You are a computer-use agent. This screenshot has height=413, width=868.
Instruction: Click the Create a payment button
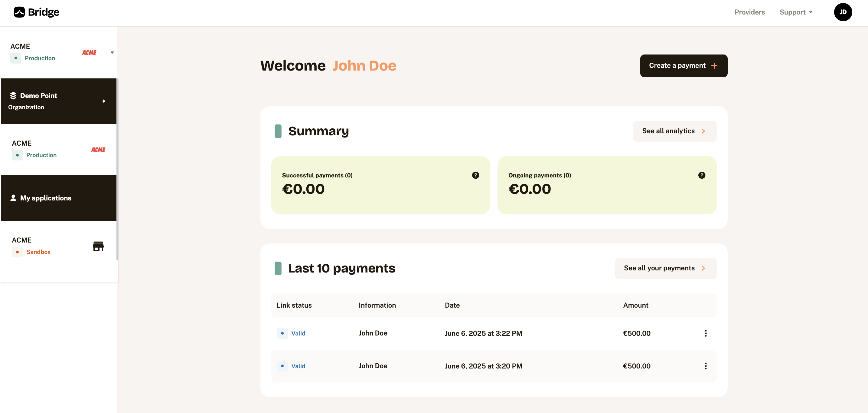point(683,66)
